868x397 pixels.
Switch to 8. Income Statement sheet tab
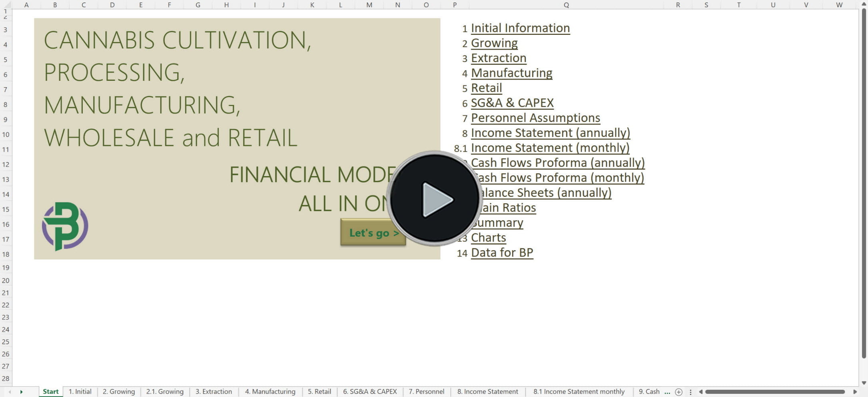tap(488, 392)
